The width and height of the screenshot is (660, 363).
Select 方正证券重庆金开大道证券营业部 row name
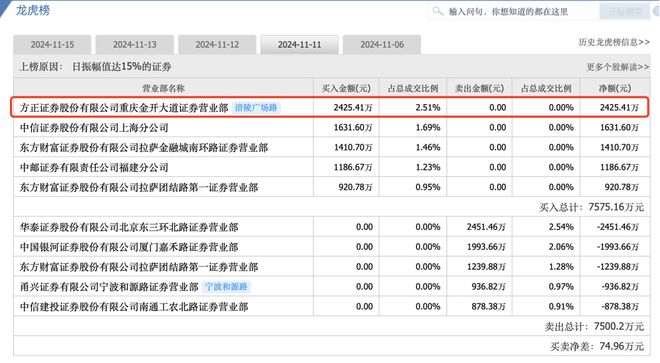[124, 108]
